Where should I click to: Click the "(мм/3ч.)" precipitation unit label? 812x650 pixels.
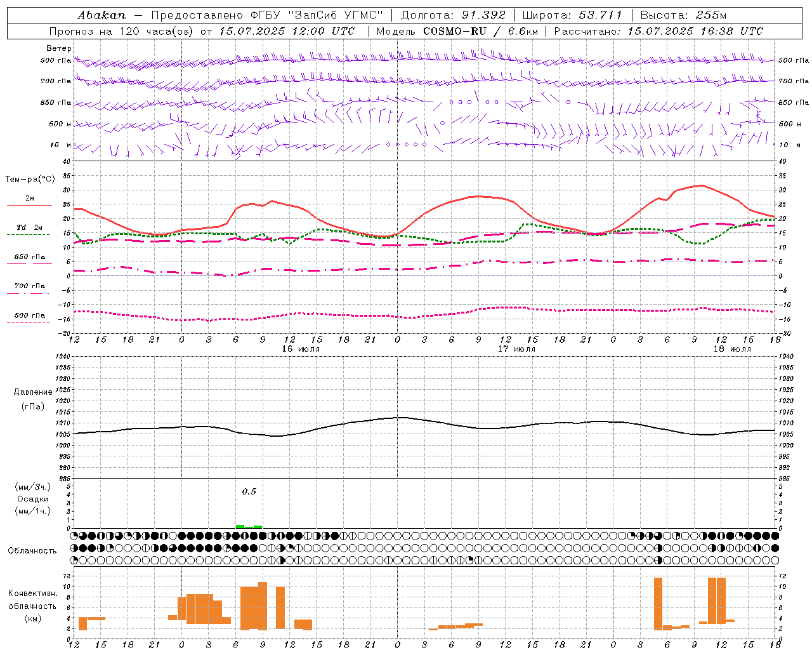click(x=33, y=487)
